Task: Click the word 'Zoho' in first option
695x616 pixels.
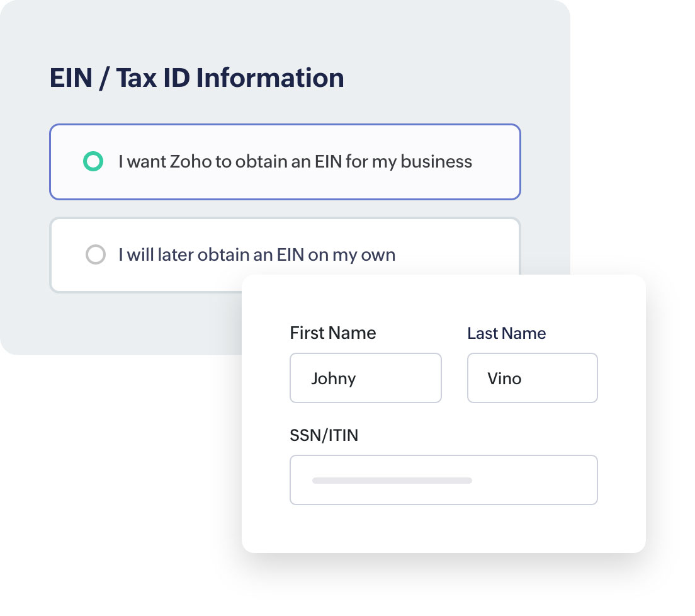Action: pyautogui.click(x=191, y=162)
